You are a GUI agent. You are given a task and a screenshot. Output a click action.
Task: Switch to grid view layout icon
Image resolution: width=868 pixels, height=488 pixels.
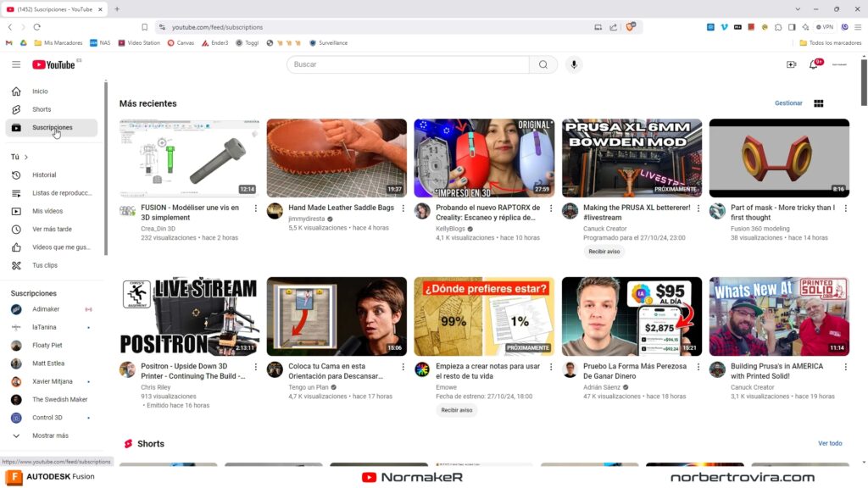(819, 103)
